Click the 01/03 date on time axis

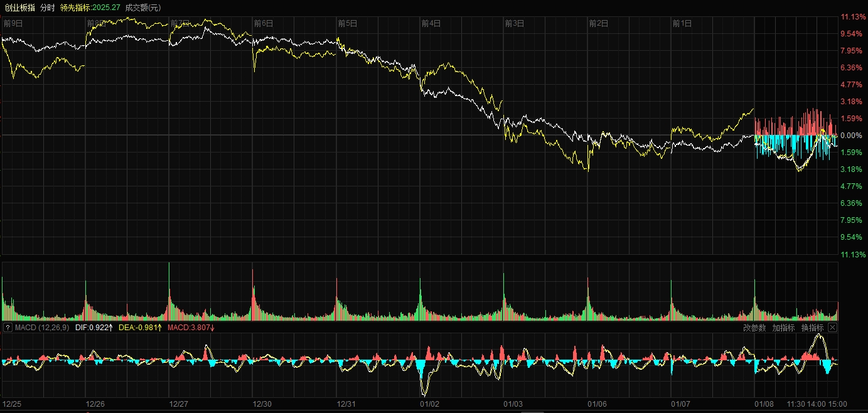[513, 404]
